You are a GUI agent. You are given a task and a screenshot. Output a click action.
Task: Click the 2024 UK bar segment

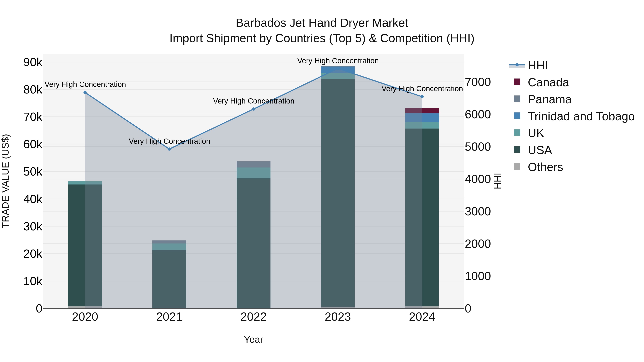pyautogui.click(x=422, y=125)
